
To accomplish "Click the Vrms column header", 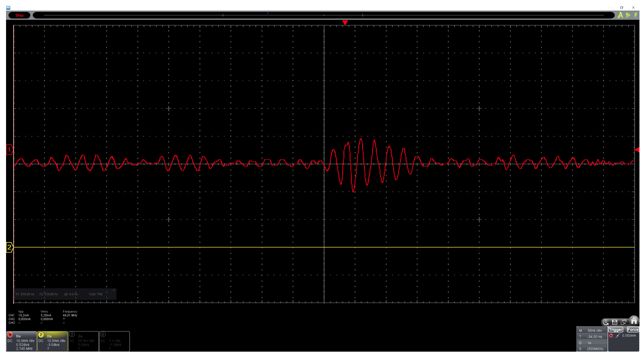I will (44, 311).
